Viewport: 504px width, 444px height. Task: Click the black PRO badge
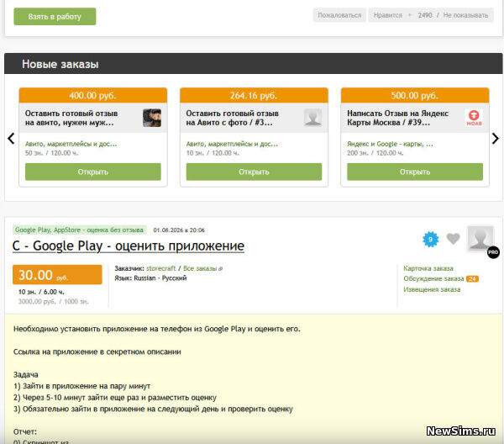[493, 252]
